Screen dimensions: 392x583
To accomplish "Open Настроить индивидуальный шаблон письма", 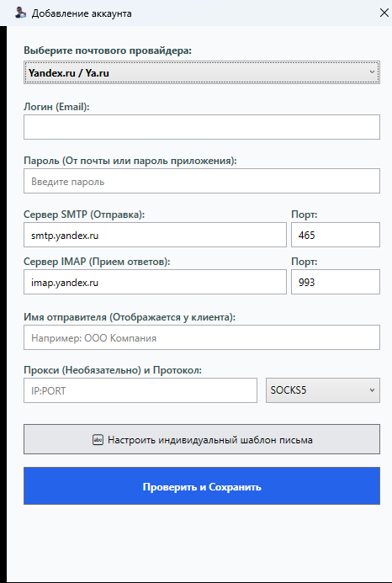I will click(x=202, y=439).
